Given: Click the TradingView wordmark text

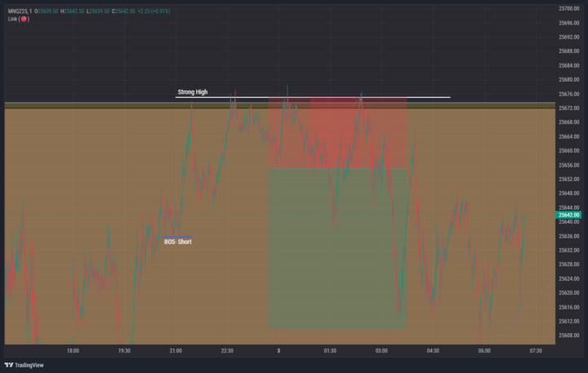Looking at the screenshot, I should [x=29, y=365].
